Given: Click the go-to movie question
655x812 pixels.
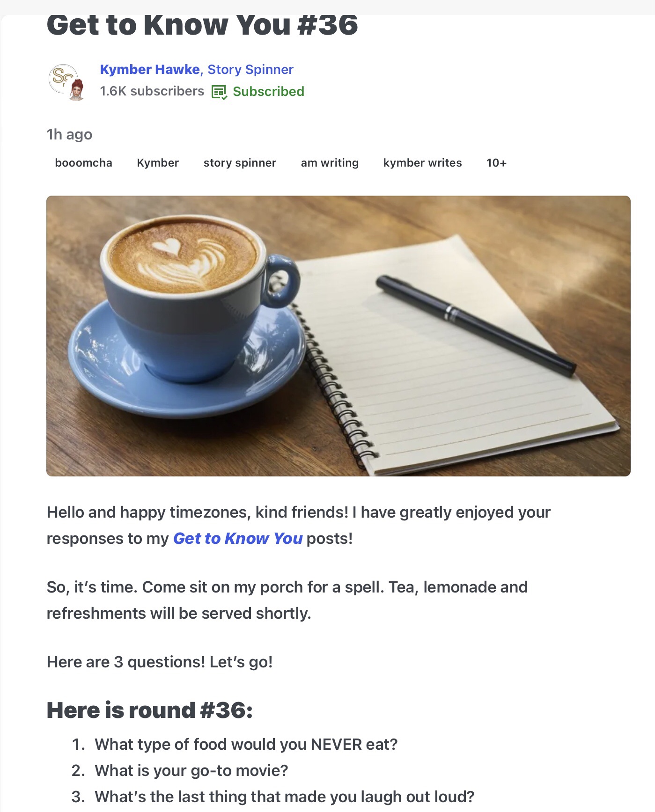Looking at the screenshot, I should pos(191,770).
